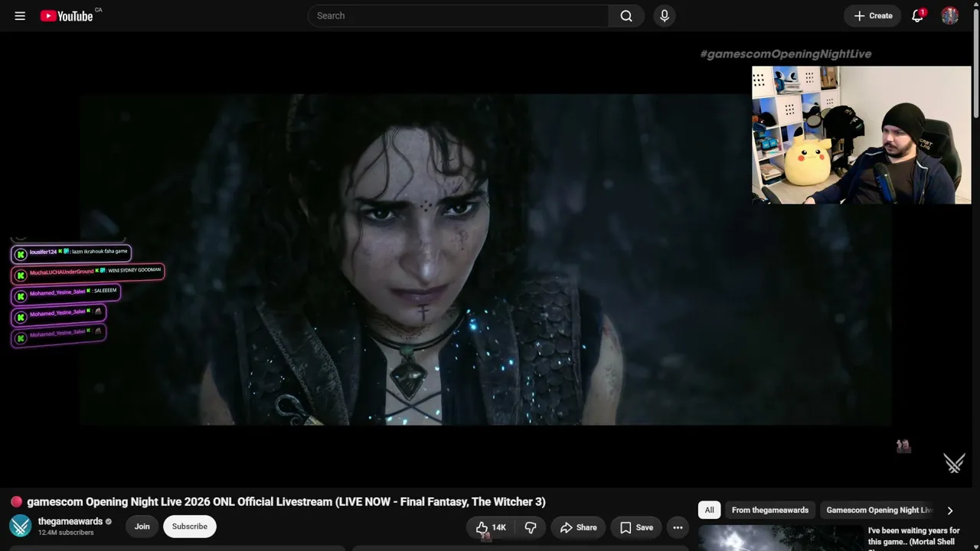
Task: Click the magnifying glass search button
Action: coord(626,15)
